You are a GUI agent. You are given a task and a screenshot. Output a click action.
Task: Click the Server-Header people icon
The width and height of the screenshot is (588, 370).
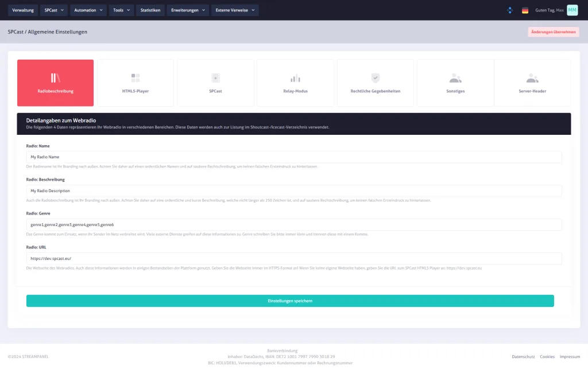point(532,78)
